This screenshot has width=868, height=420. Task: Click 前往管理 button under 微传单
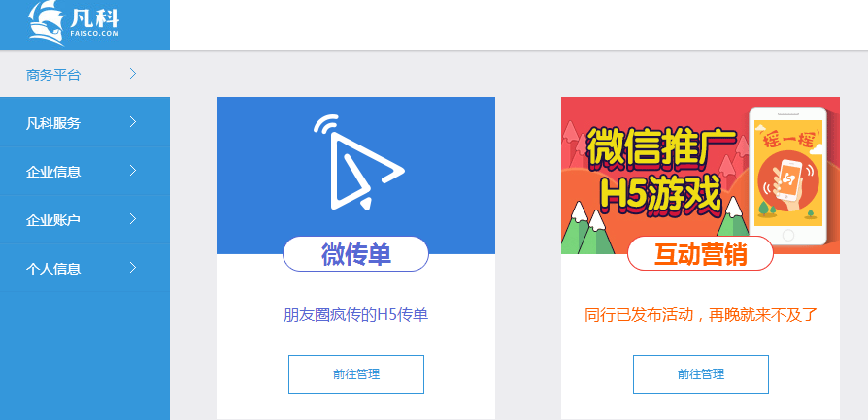click(356, 374)
